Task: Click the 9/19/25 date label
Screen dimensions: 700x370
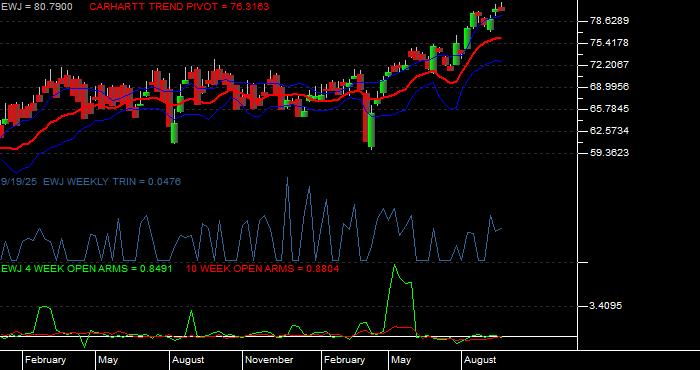Action: (x=19, y=182)
